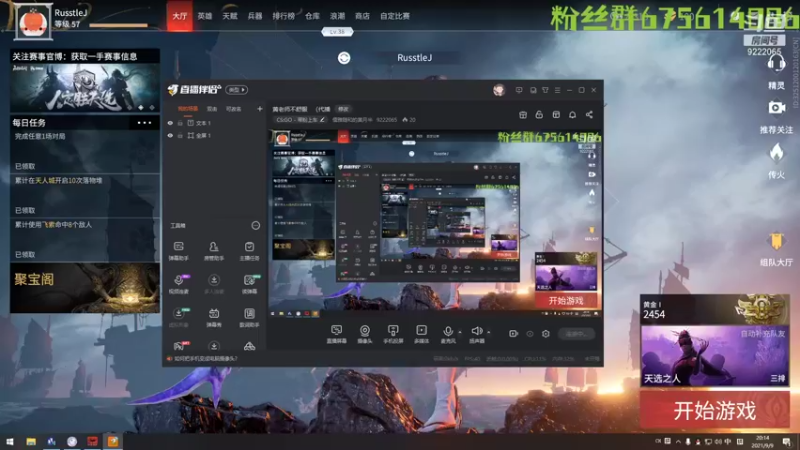Select the 大厅 lobby tab
800x450 pixels.
tap(180, 16)
